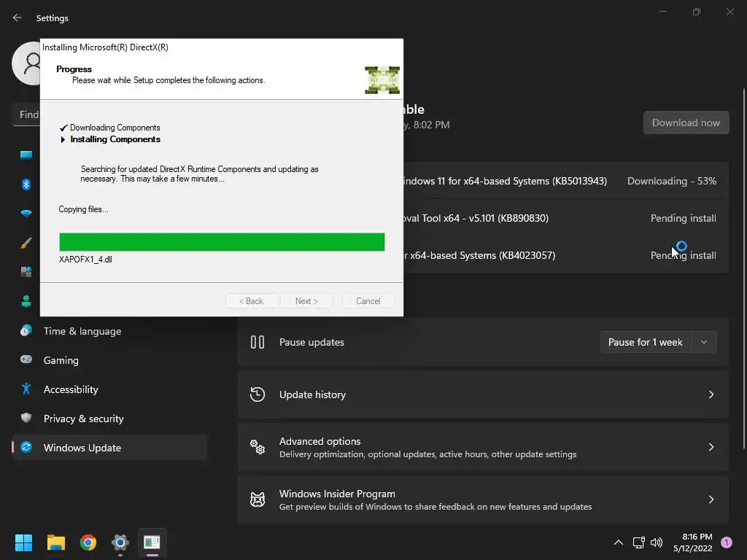Open Network & internet Wi-Fi icon in sidebar
Screen dimensions: 747x560
26,214
